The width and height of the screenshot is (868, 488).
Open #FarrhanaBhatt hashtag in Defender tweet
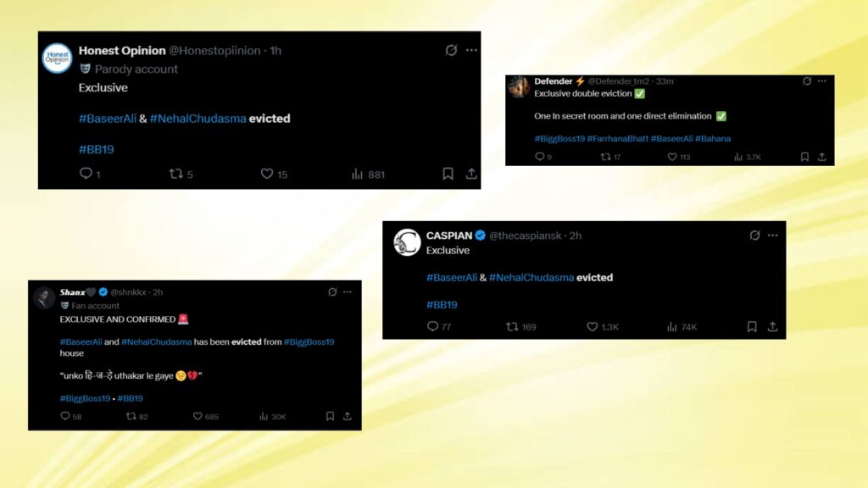[x=617, y=139]
